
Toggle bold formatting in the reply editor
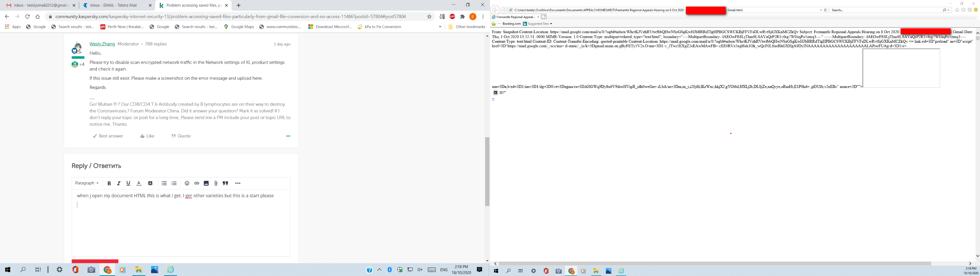point(109,183)
